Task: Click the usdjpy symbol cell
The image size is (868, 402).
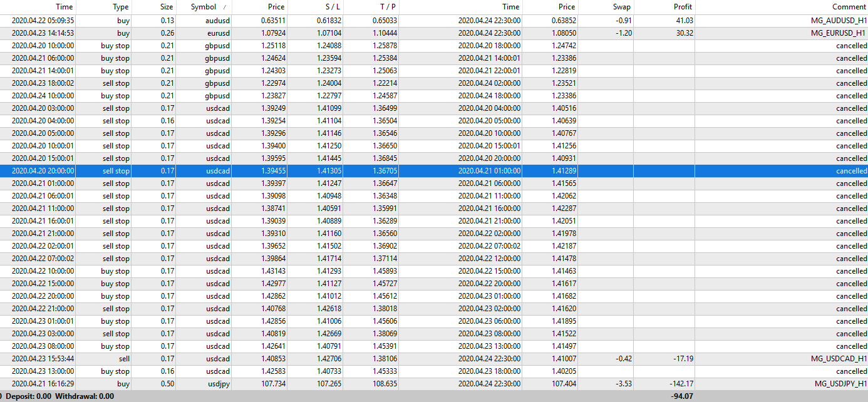Action: tap(219, 384)
